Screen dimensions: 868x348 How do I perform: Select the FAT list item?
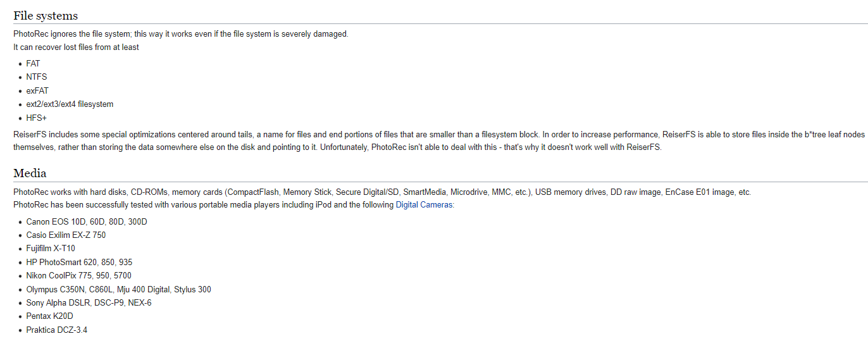point(33,64)
